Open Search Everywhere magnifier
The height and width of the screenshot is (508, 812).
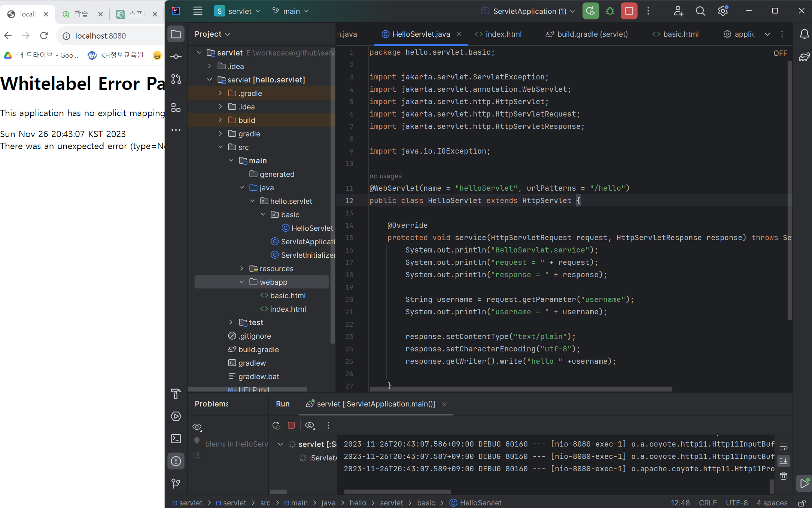pos(700,11)
